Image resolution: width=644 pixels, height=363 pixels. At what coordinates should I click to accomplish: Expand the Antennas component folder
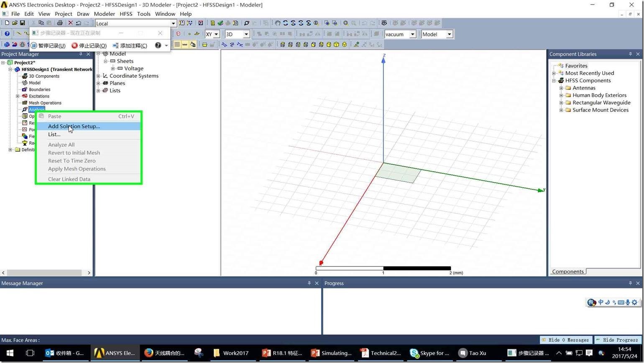[x=561, y=88]
